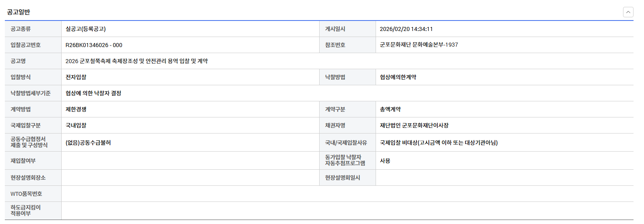Click the posting time 2026/02/20 14:34:11

click(406, 29)
